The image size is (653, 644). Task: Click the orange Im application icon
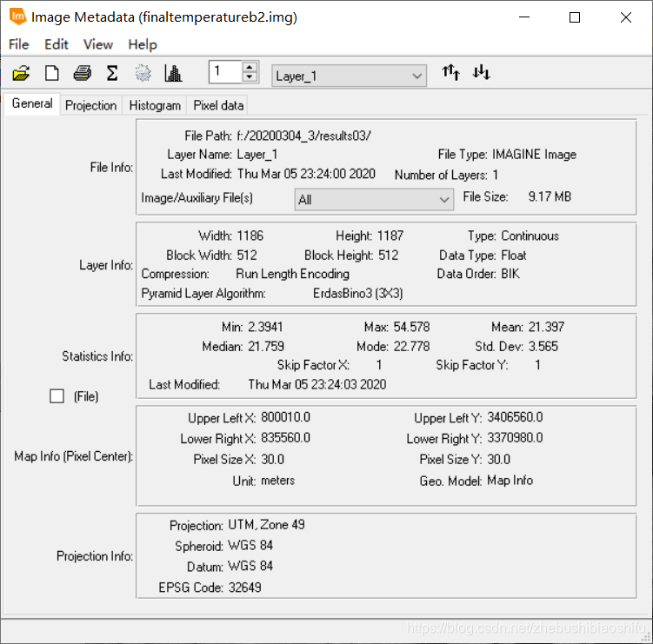pos(17,17)
